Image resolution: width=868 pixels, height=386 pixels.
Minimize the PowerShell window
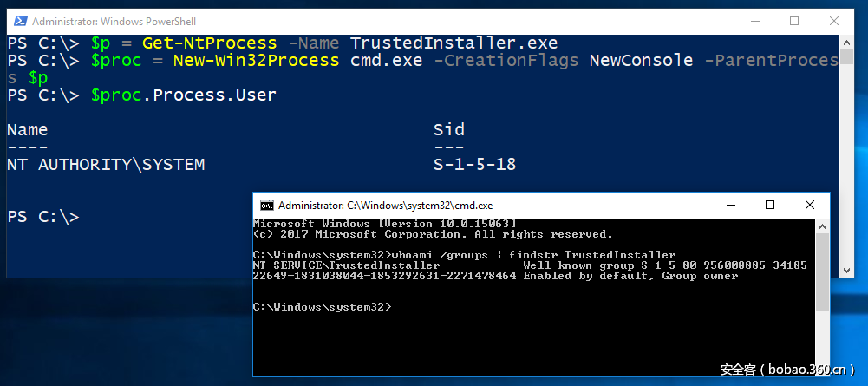(x=754, y=21)
